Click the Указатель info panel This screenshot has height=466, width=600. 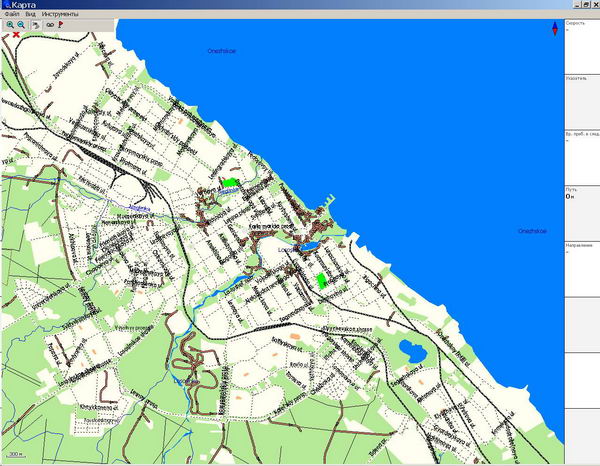(x=581, y=100)
